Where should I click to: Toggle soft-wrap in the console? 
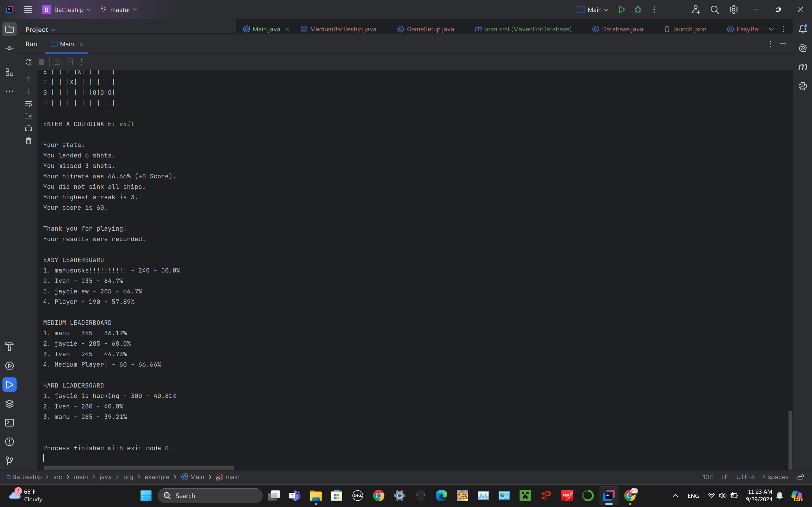pyautogui.click(x=29, y=104)
